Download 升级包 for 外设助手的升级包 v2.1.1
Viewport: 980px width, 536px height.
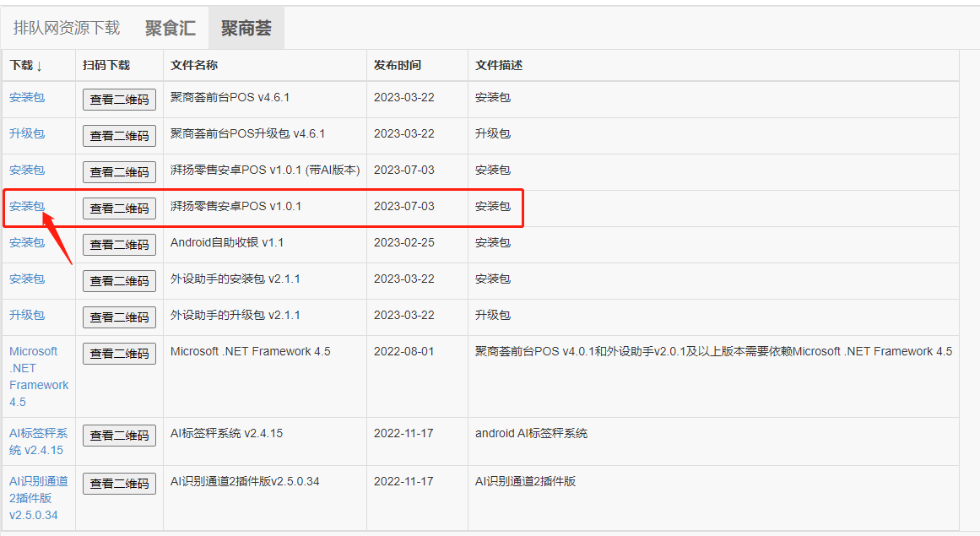tap(27, 315)
